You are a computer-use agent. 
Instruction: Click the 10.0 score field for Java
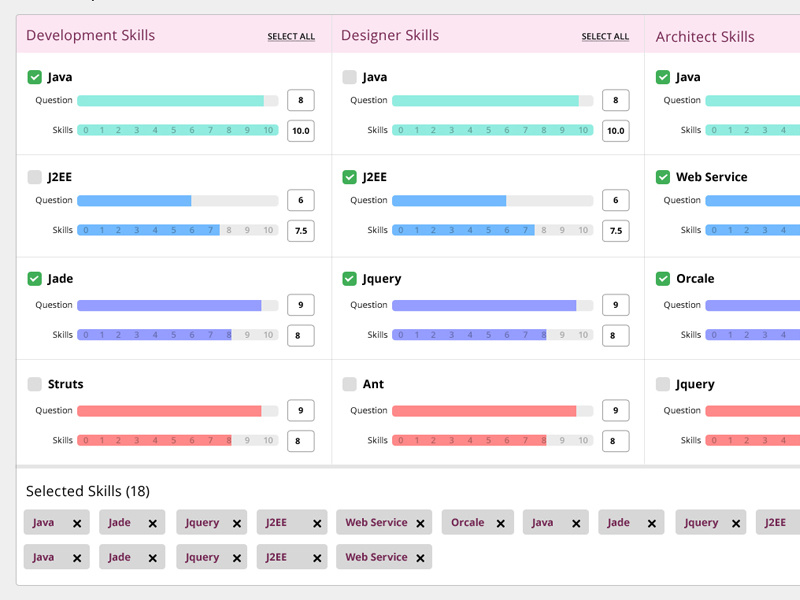point(300,131)
